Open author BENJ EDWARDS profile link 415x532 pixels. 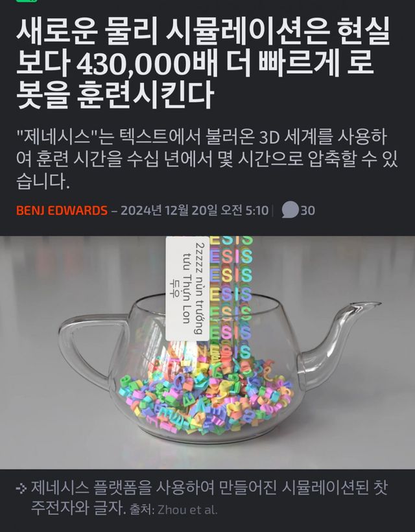tap(62, 211)
